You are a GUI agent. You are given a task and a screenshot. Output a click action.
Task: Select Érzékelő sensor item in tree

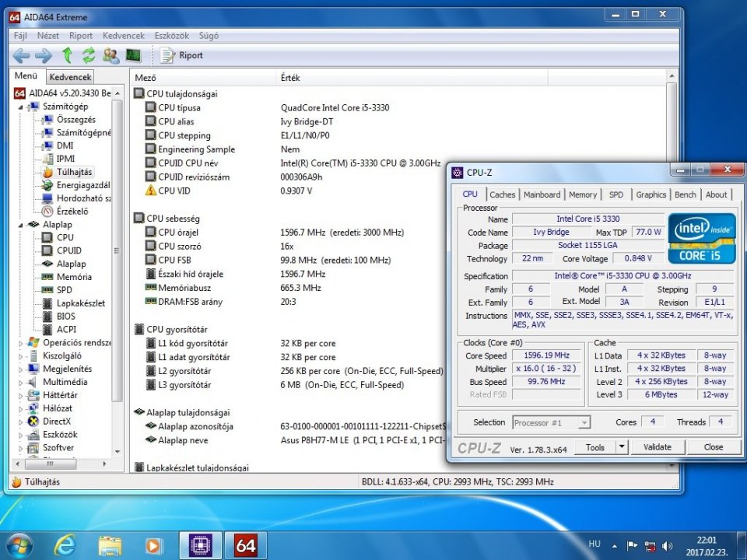tap(72, 211)
